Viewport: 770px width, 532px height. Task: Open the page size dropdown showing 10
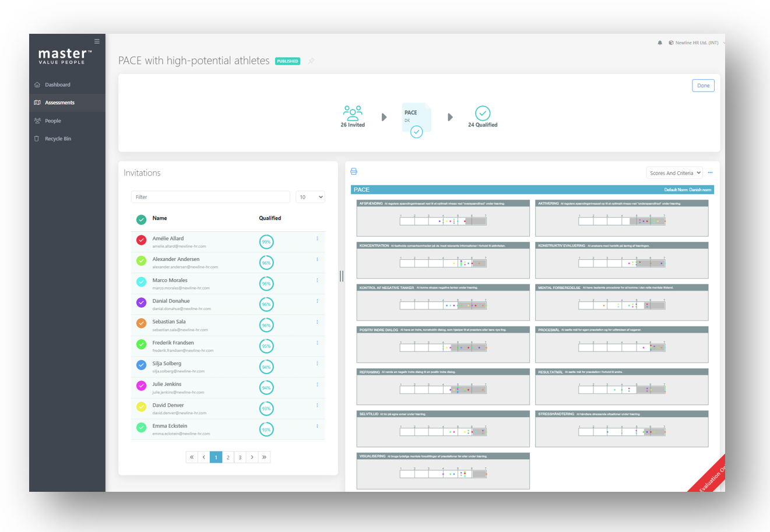310,197
